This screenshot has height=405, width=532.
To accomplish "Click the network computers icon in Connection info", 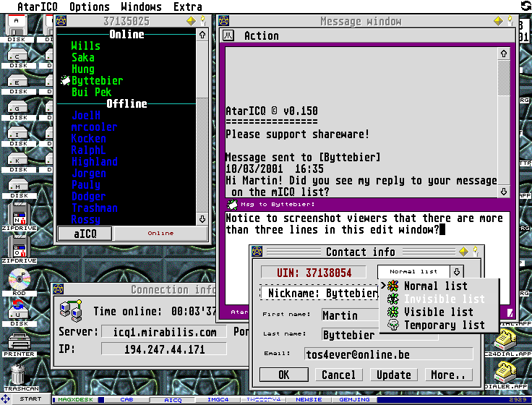I will point(72,311).
